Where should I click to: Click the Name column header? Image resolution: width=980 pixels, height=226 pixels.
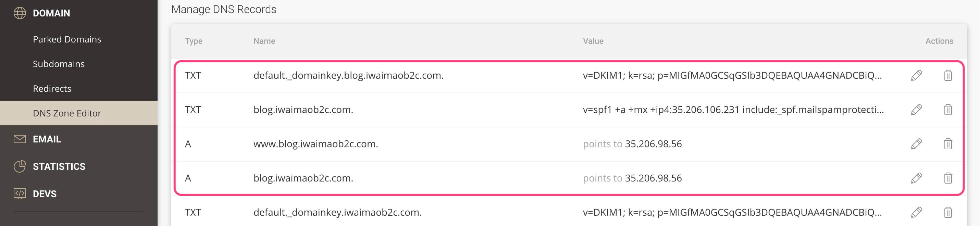click(264, 41)
